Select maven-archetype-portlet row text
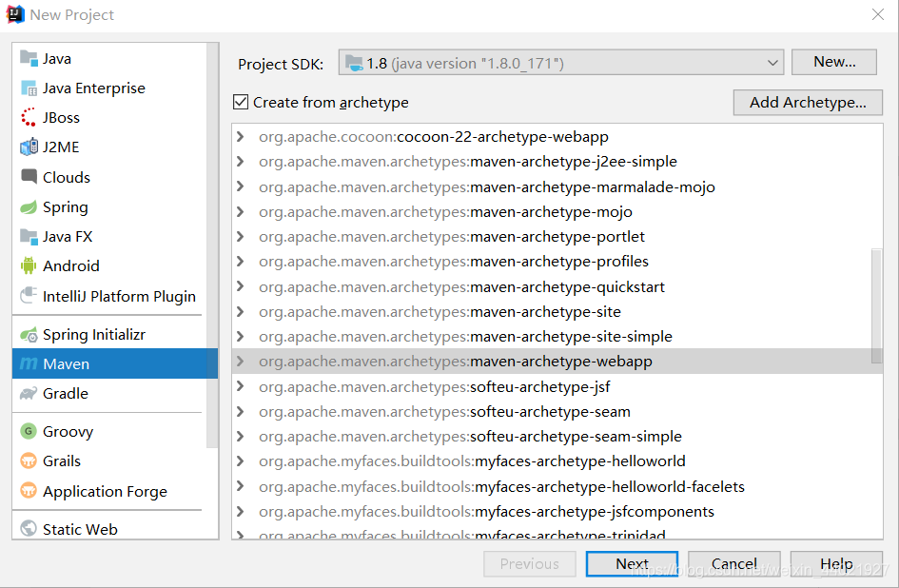Screen dimensions: 899x588 [452, 236]
